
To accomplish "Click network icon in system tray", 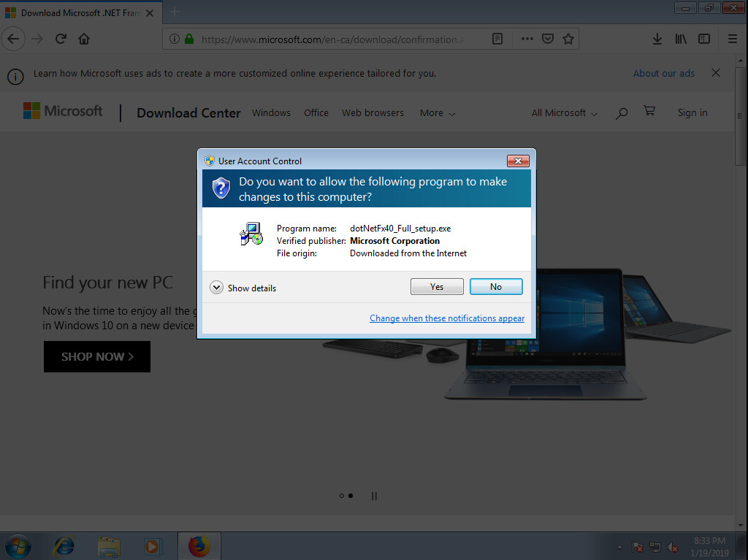I will click(655, 547).
